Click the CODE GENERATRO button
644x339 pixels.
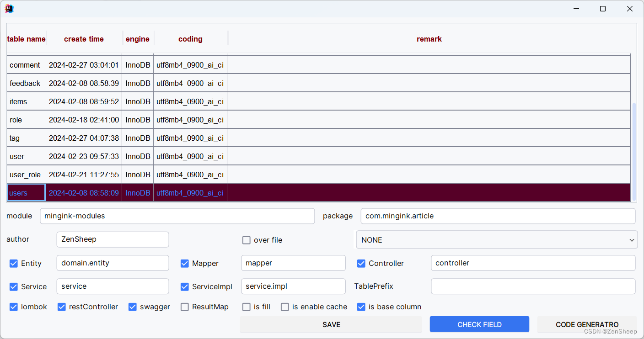587,324
